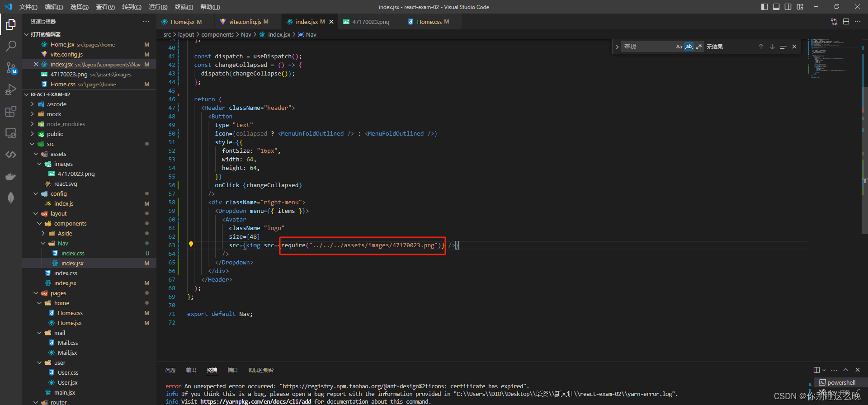
Task: Toggle bottom panel layout icon
Action: 776,7
